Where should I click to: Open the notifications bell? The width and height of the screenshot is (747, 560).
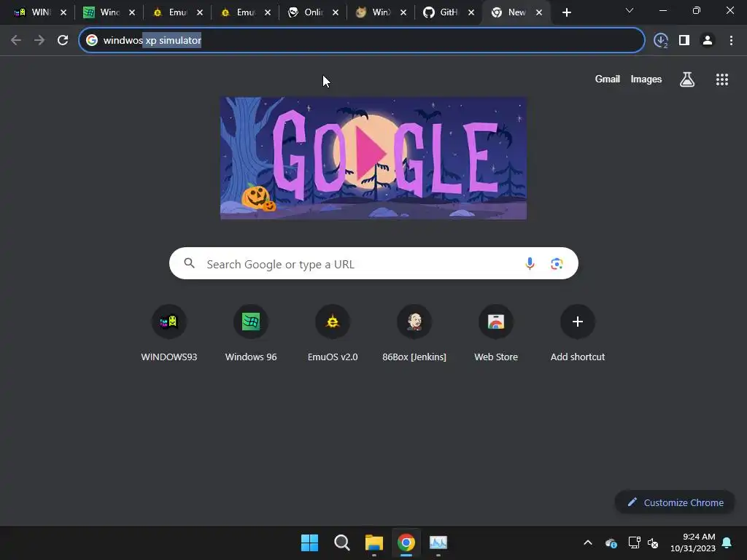[x=727, y=542]
